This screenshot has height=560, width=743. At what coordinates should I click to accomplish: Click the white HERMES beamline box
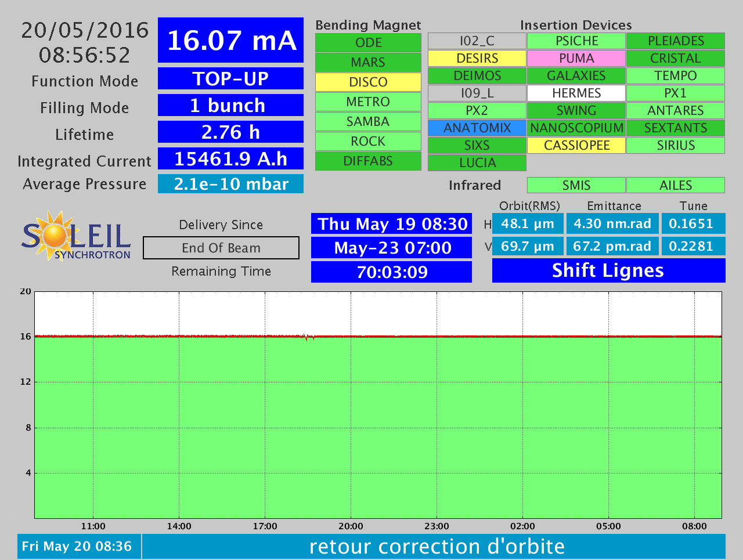tap(576, 93)
